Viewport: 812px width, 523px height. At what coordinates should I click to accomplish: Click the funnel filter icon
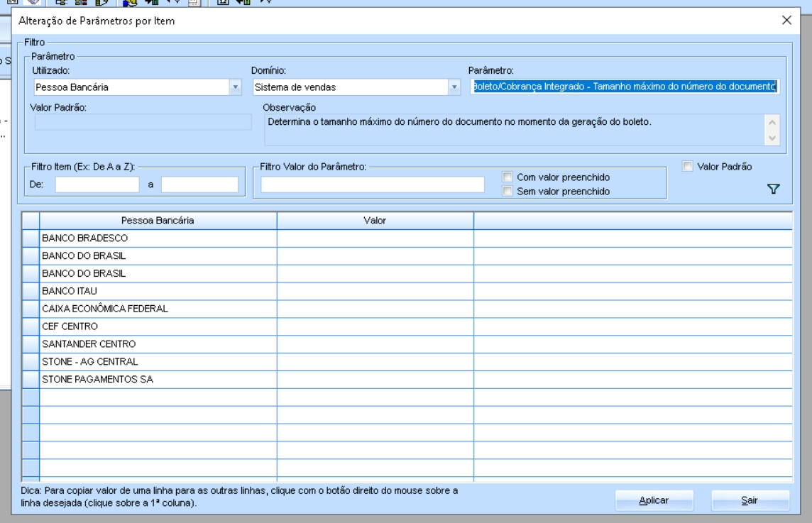point(774,189)
